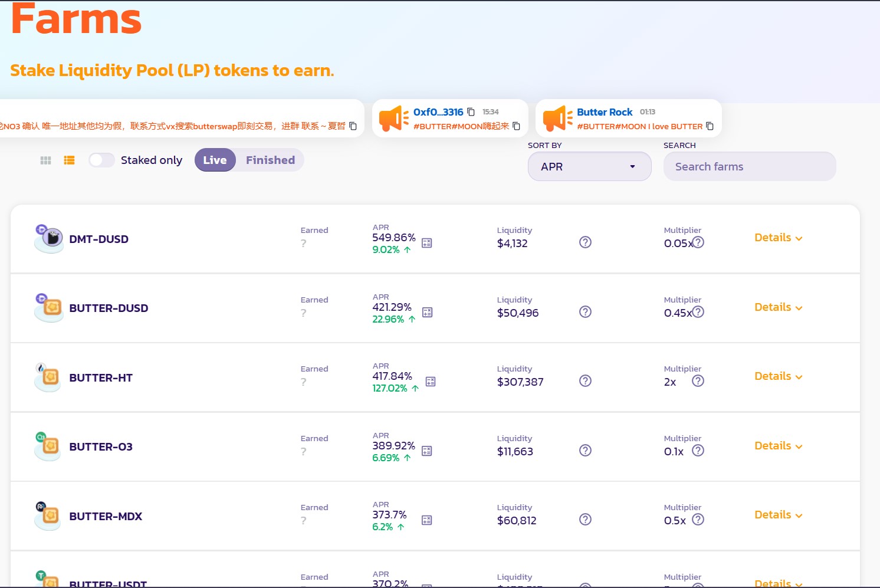Click the BUTTER-MDX farm name
The width and height of the screenshot is (880, 588).
tap(106, 517)
